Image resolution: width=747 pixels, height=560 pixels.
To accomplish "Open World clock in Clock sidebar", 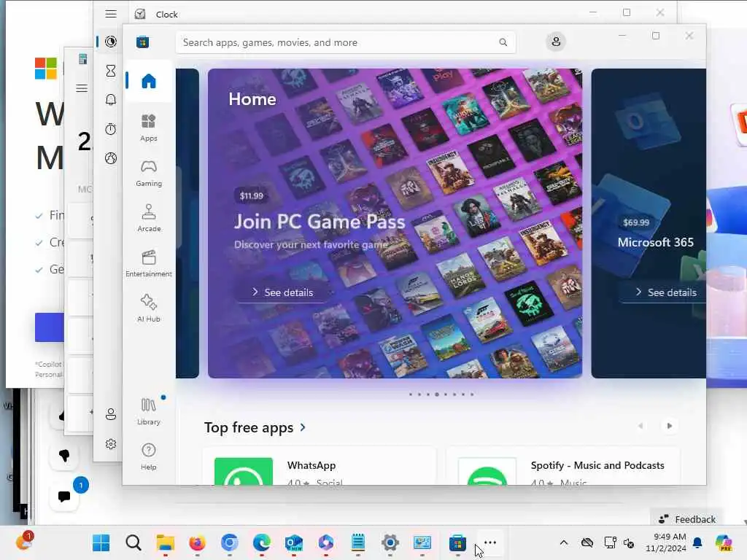I will pyautogui.click(x=111, y=158).
